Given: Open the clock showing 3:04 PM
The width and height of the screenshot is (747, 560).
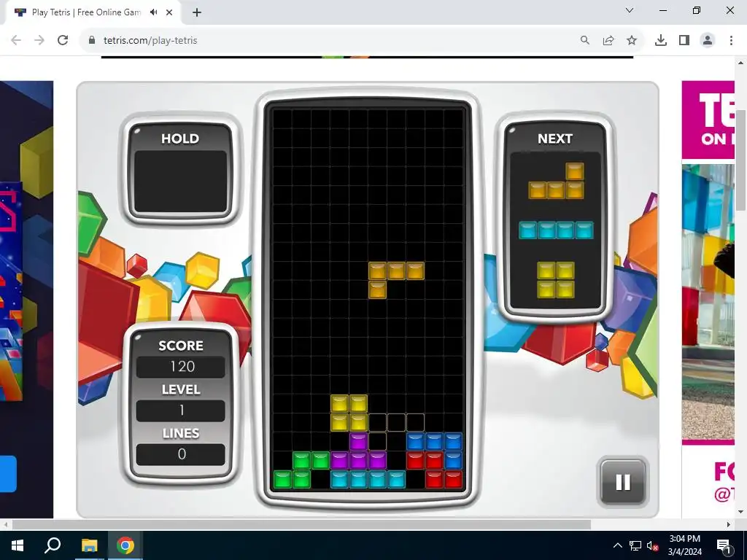Looking at the screenshot, I should [x=684, y=545].
